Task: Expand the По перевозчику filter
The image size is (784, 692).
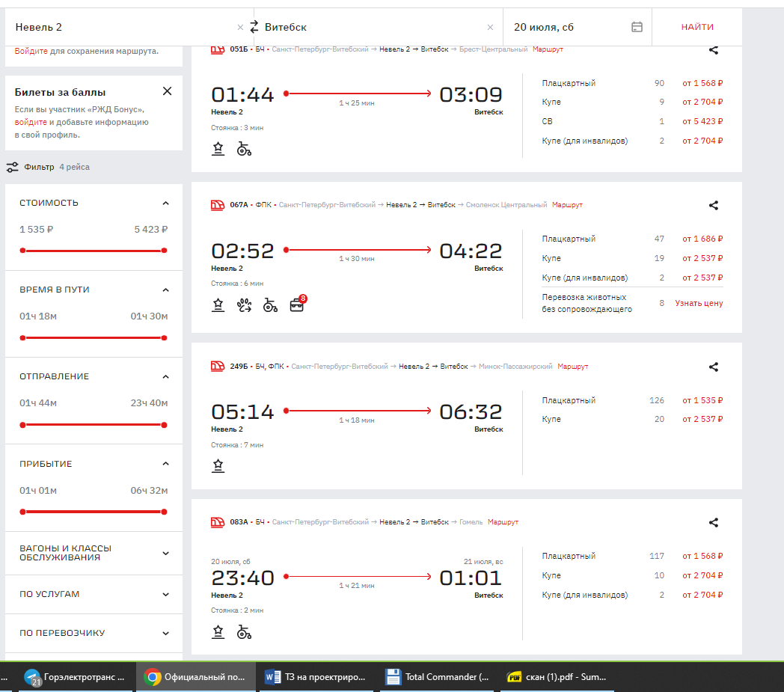Action: pyautogui.click(x=165, y=633)
